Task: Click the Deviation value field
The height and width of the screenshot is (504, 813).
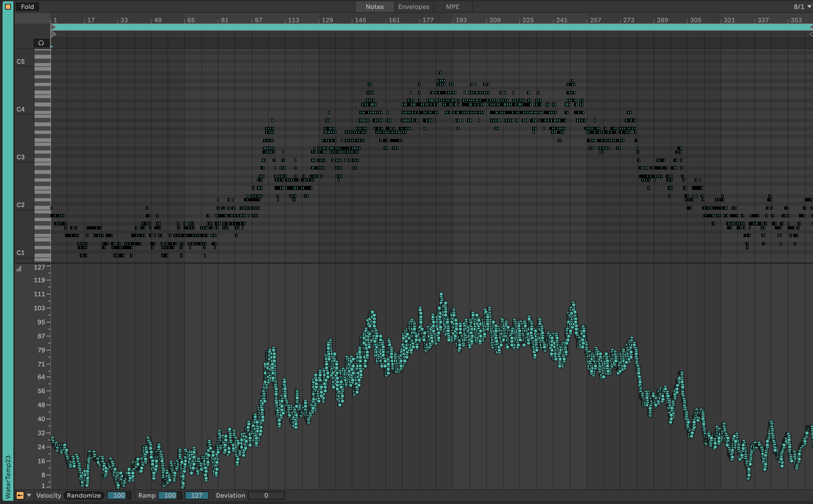Action: tap(266, 495)
